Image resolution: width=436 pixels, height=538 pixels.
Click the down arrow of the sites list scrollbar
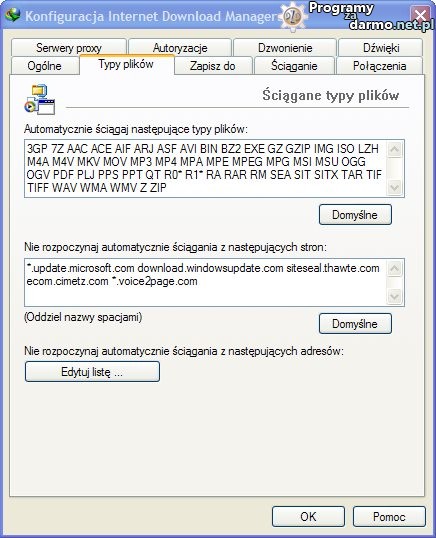point(394,296)
